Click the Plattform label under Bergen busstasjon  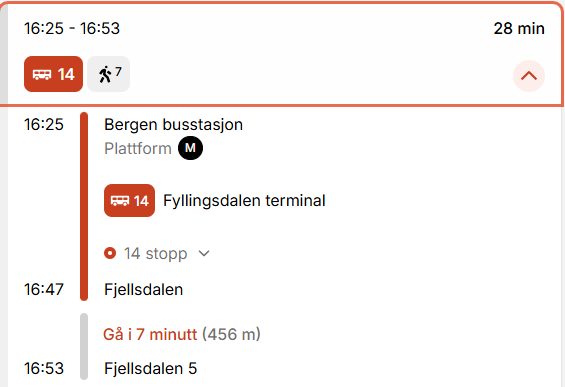click(138, 148)
